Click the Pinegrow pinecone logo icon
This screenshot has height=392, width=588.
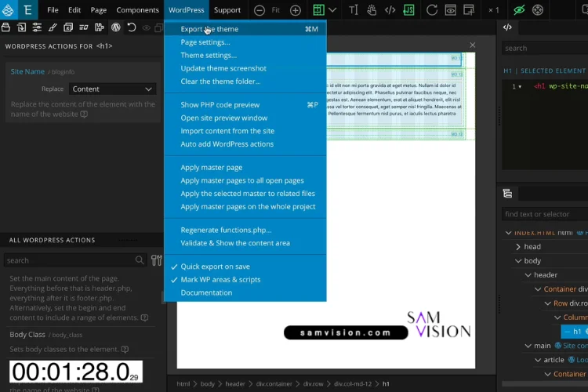8,9
